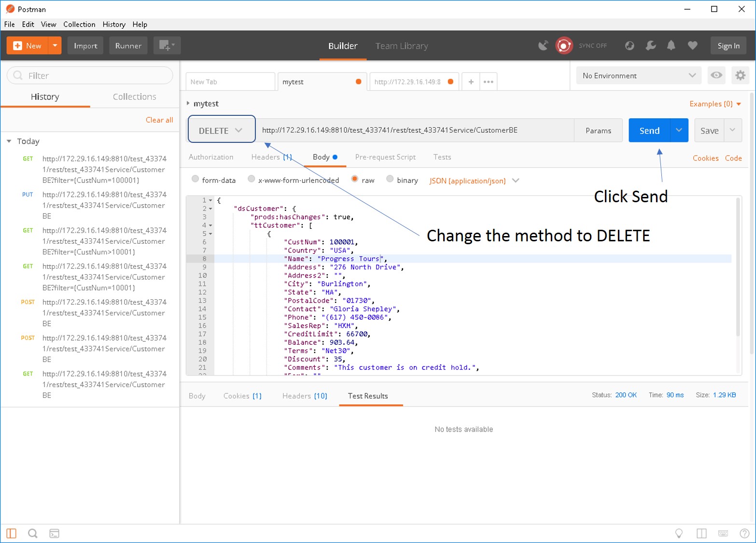This screenshot has width=756, height=543.
Task: Open Postman console icon in status bar
Action: point(55,533)
